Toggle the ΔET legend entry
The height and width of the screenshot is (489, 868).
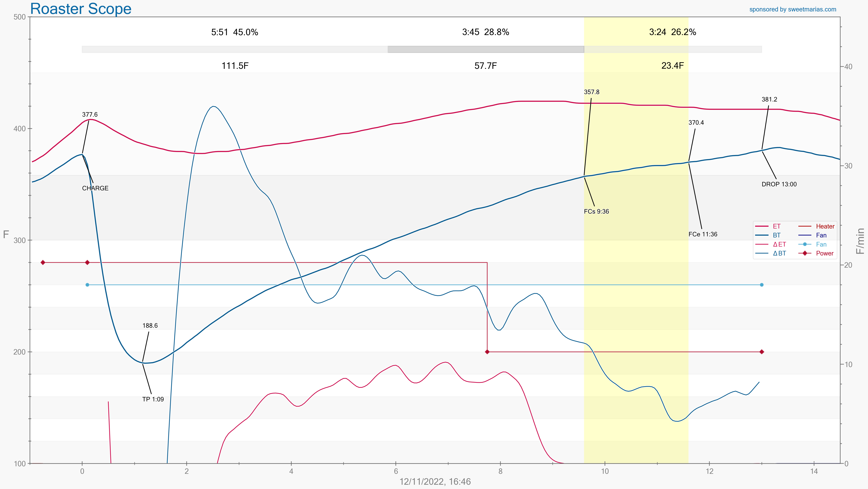(779, 245)
